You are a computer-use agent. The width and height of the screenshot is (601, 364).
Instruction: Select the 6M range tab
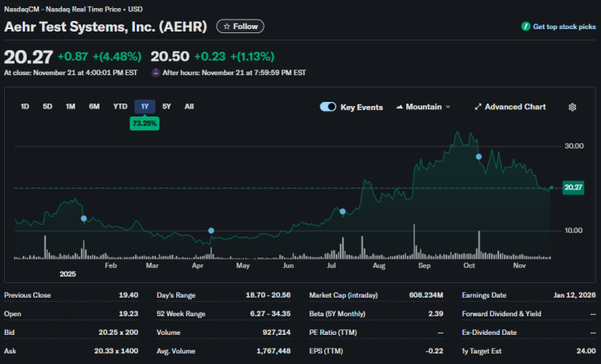pos(95,107)
